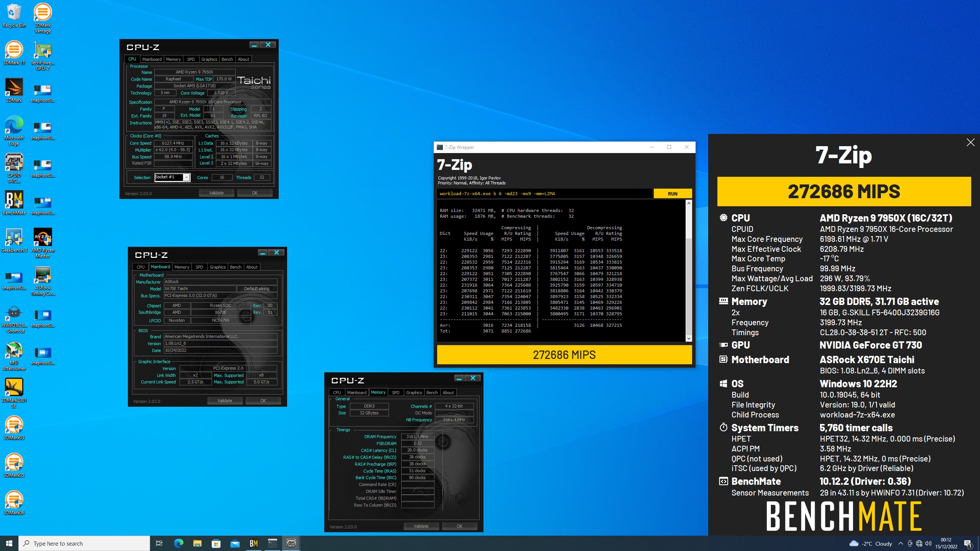This screenshot has width=980, height=551.
Task: Click the 3161.1 MHz DRAM Frequency value
Action: click(x=417, y=437)
